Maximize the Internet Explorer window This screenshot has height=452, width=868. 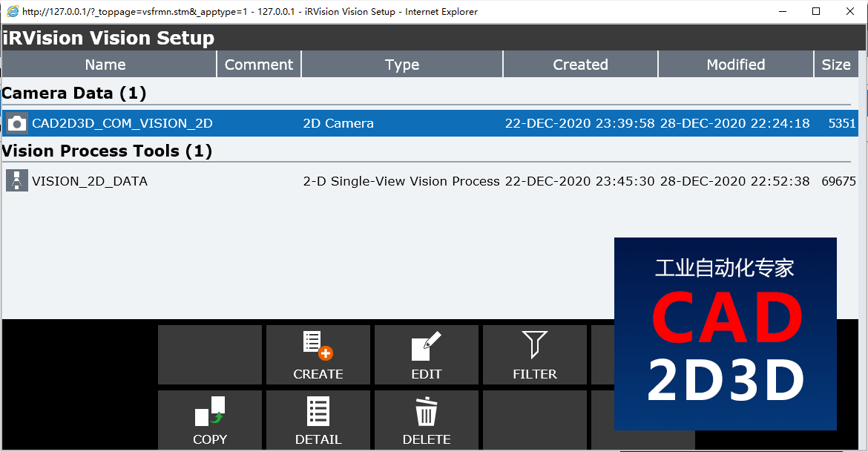click(x=816, y=12)
